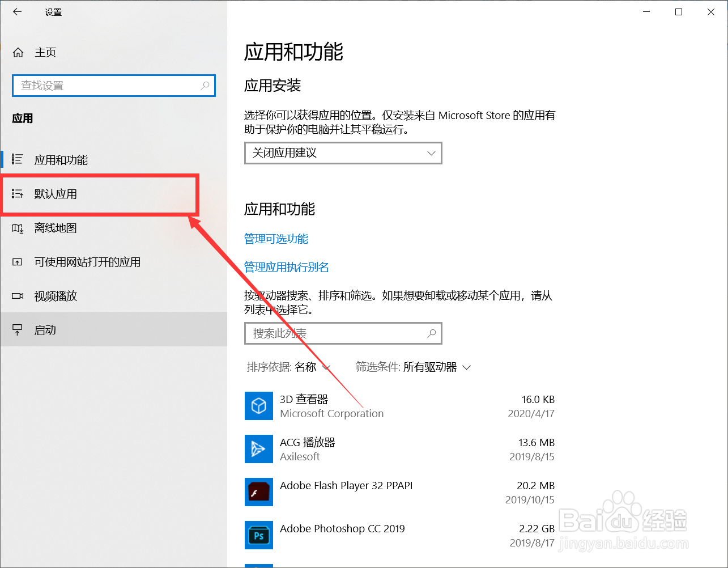Click into the 搜索此列表 field
This screenshot has width=728, height=568.
pos(343,333)
